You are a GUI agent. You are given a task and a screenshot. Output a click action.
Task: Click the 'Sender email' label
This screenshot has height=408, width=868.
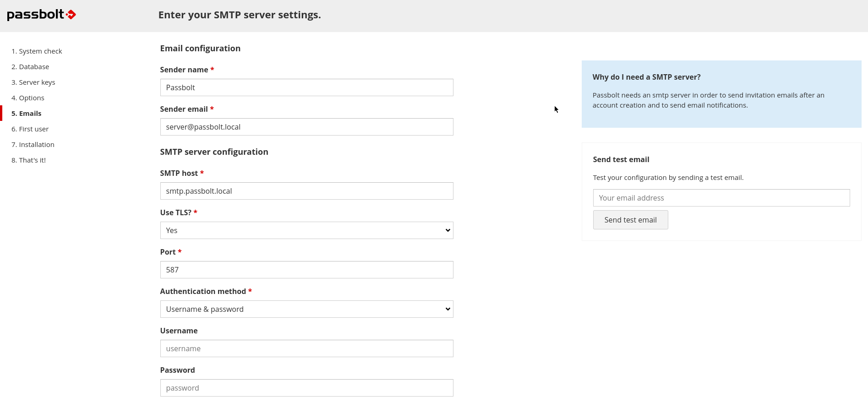pos(184,109)
